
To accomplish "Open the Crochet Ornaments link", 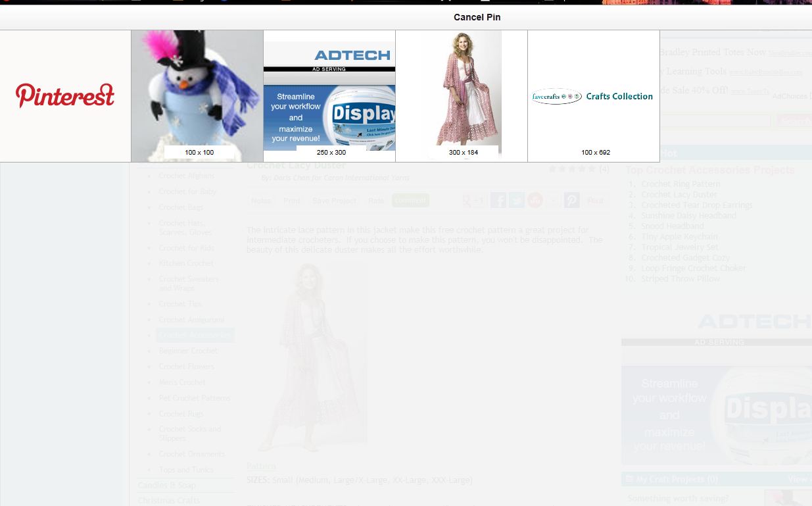I will (x=191, y=454).
